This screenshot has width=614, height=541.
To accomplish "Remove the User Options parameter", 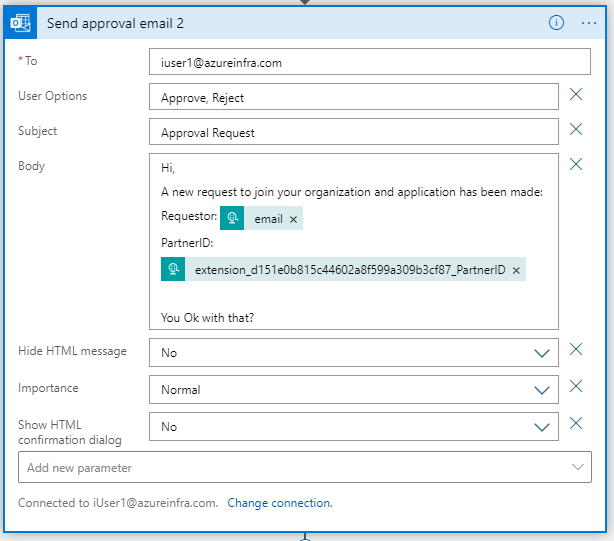I will [x=576, y=94].
